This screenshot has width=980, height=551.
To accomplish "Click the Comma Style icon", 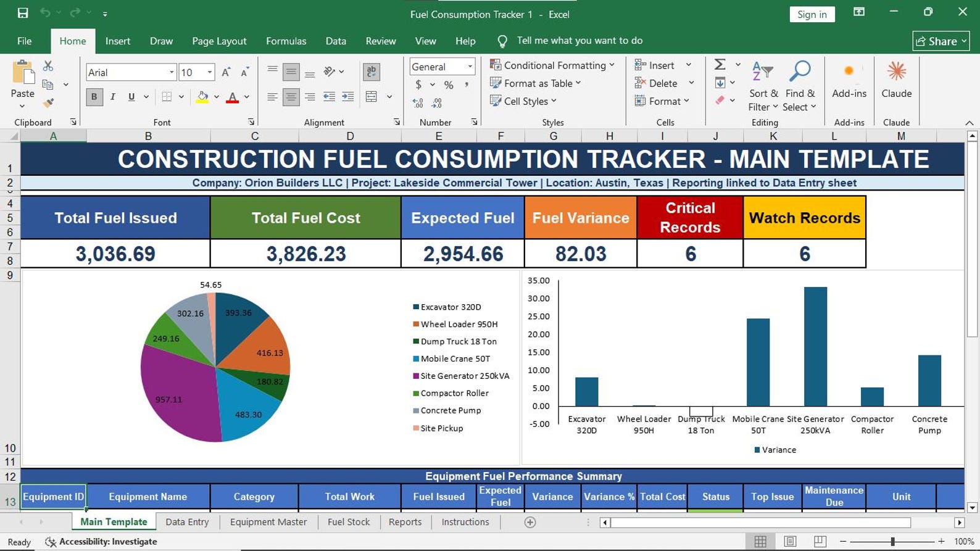I will pos(467,85).
